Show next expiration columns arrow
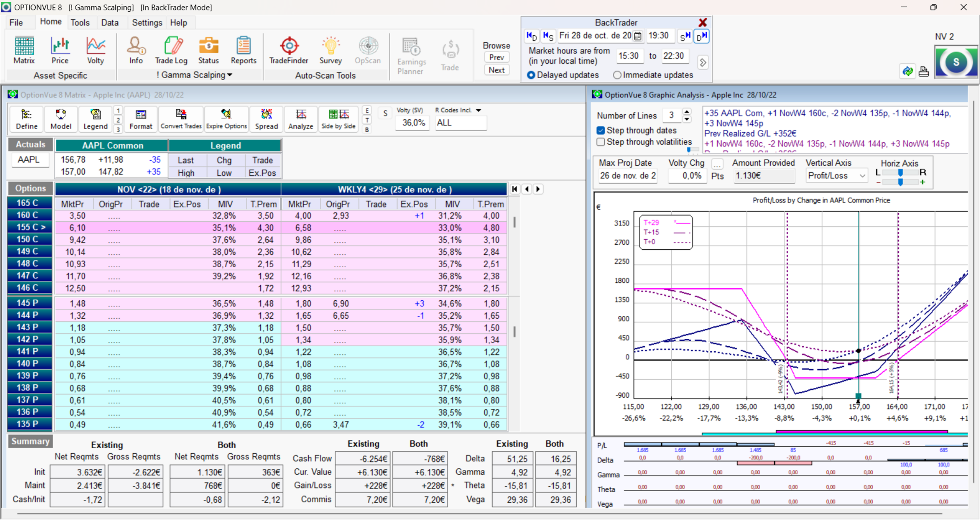The width and height of the screenshot is (980, 520). point(538,189)
